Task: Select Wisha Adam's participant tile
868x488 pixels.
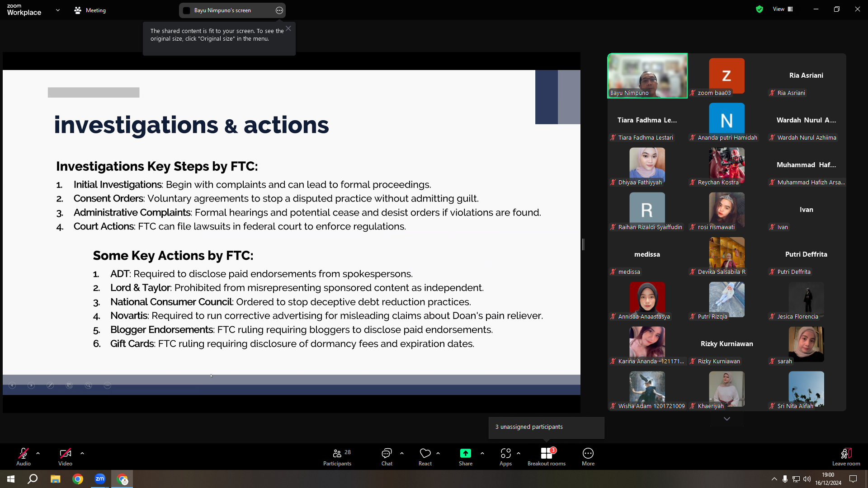Action: (x=647, y=389)
